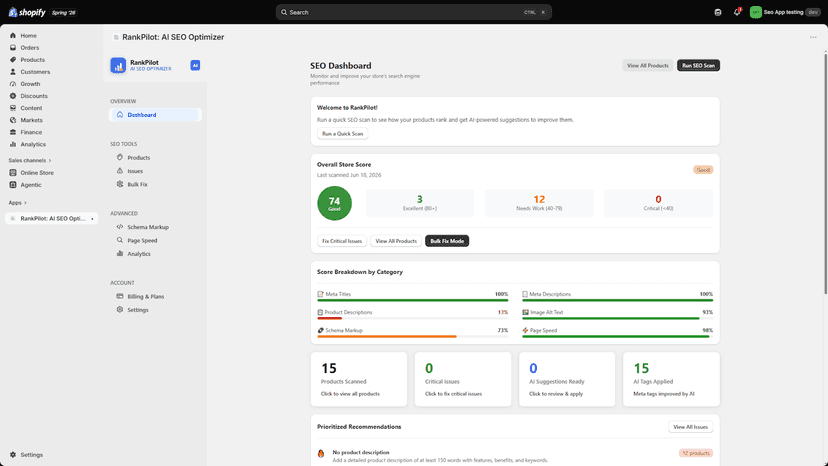
Task: Click the Orders icon in sidebar
Action: click(13, 48)
